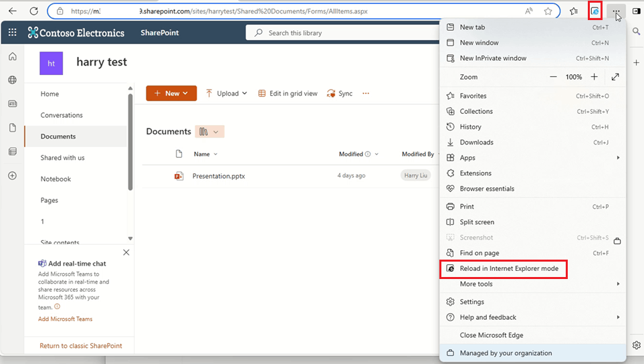Decrease zoom with the minus button
The image size is (644, 364).
(553, 77)
